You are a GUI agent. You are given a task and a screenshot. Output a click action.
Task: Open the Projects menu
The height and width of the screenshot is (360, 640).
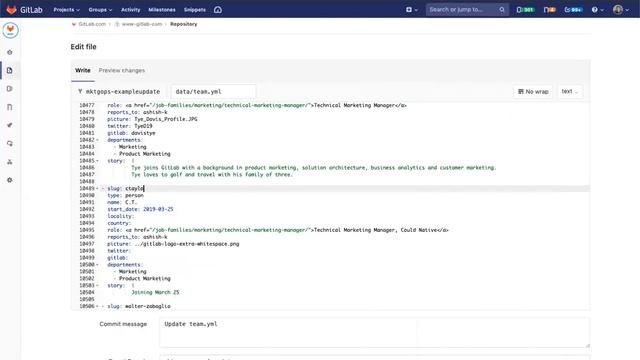[67, 9]
